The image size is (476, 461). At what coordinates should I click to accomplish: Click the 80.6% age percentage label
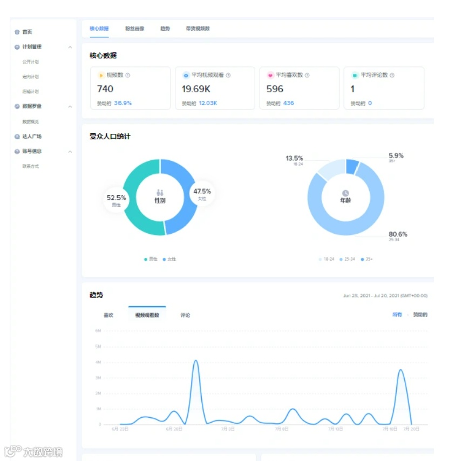pyautogui.click(x=398, y=234)
